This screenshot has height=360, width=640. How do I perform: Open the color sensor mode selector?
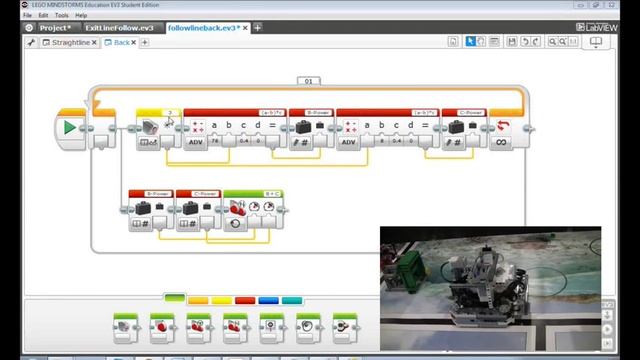click(148, 142)
